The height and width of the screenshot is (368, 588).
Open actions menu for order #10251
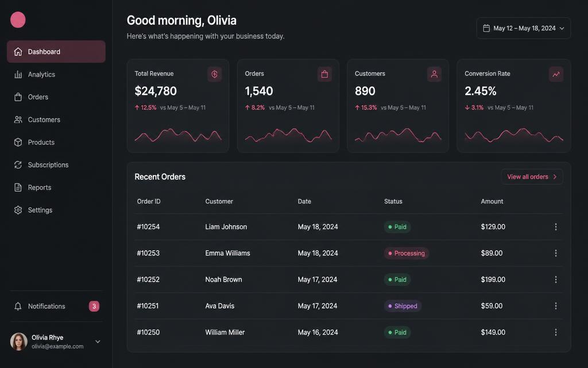pos(556,306)
